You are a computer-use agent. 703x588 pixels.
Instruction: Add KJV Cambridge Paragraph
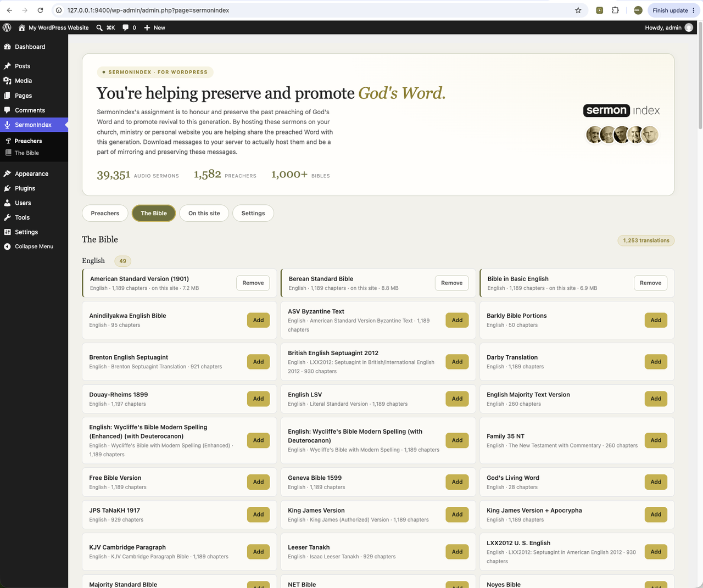(x=258, y=552)
